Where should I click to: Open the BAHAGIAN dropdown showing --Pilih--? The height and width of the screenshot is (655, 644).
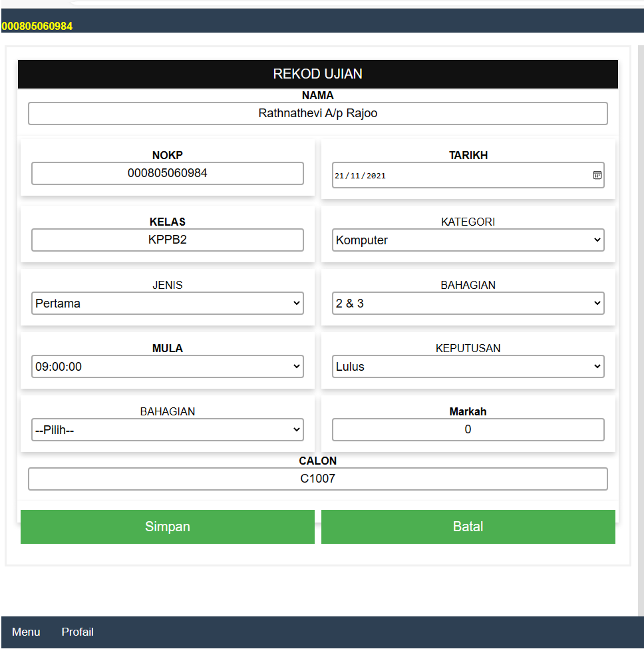[167, 430]
